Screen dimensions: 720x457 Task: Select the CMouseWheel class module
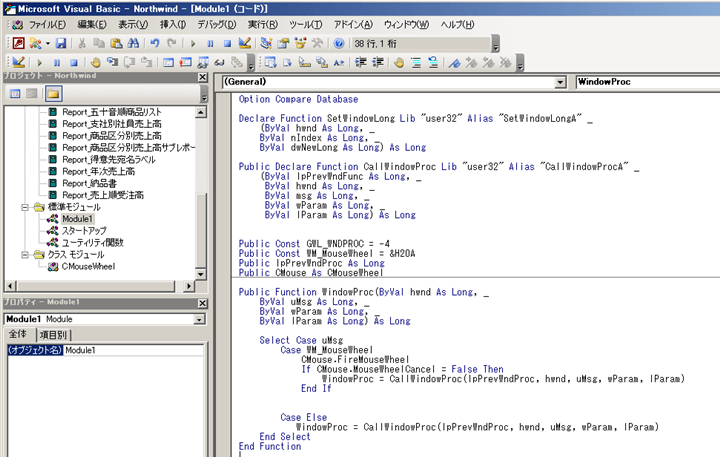click(90, 268)
